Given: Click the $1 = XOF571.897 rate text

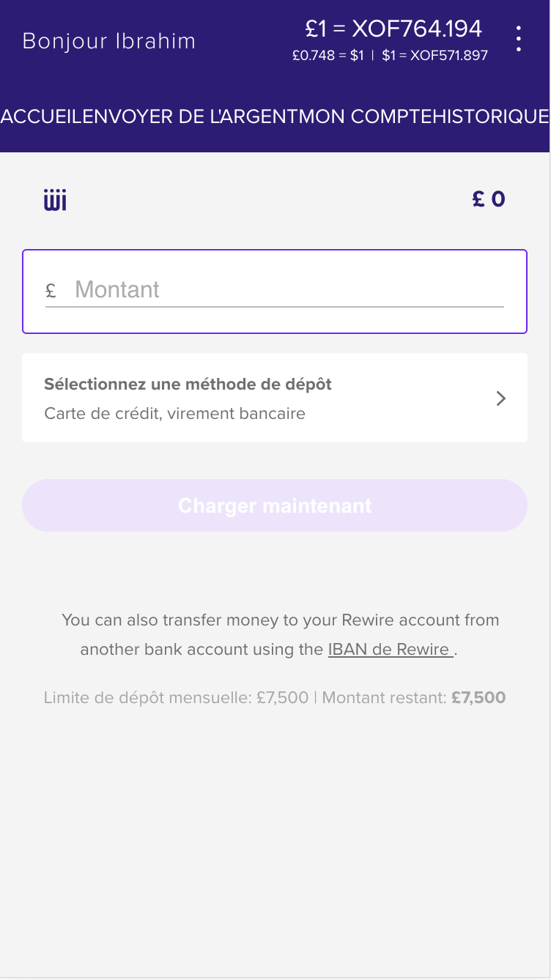Looking at the screenshot, I should [x=434, y=56].
